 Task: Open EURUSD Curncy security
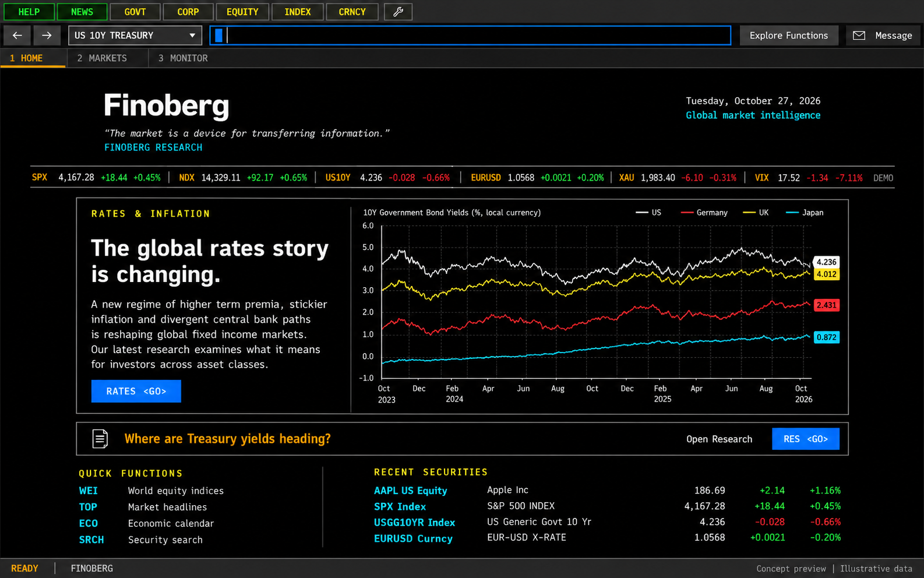click(413, 538)
